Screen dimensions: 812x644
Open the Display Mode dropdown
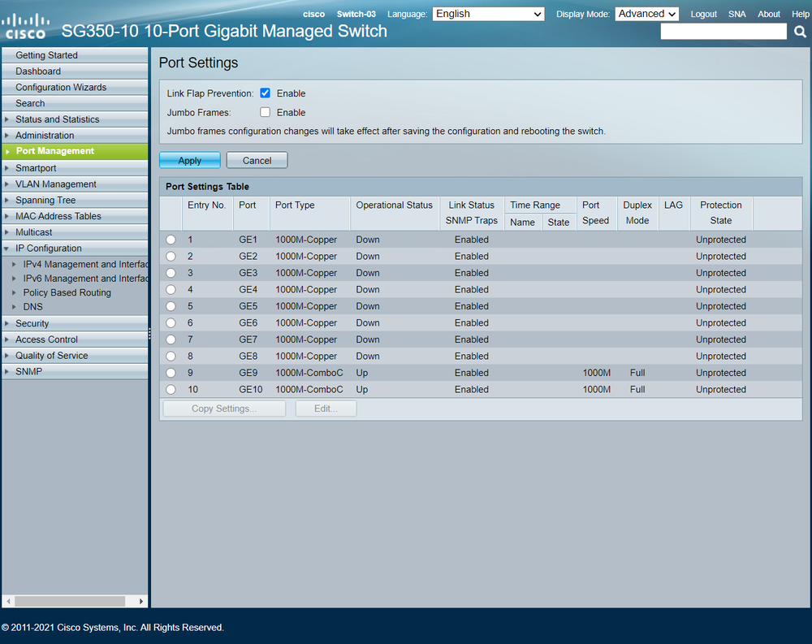(647, 14)
